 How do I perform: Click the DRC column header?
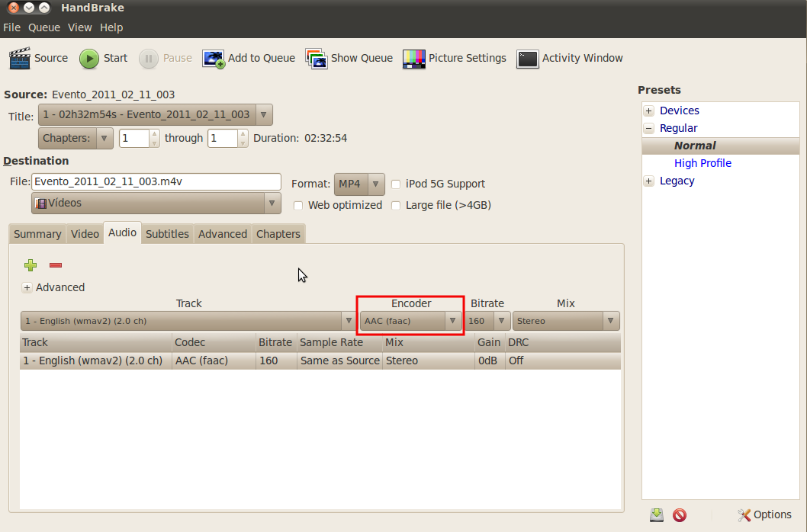tap(563, 343)
